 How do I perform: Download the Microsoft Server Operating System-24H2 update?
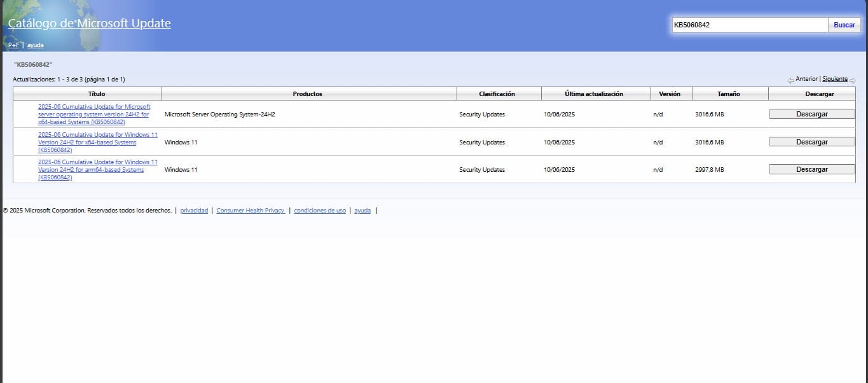coord(812,114)
